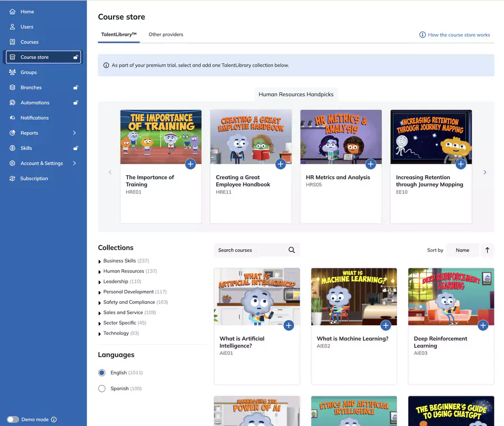Click the search magnifier in Search courses
The height and width of the screenshot is (426, 504).
[291, 250]
